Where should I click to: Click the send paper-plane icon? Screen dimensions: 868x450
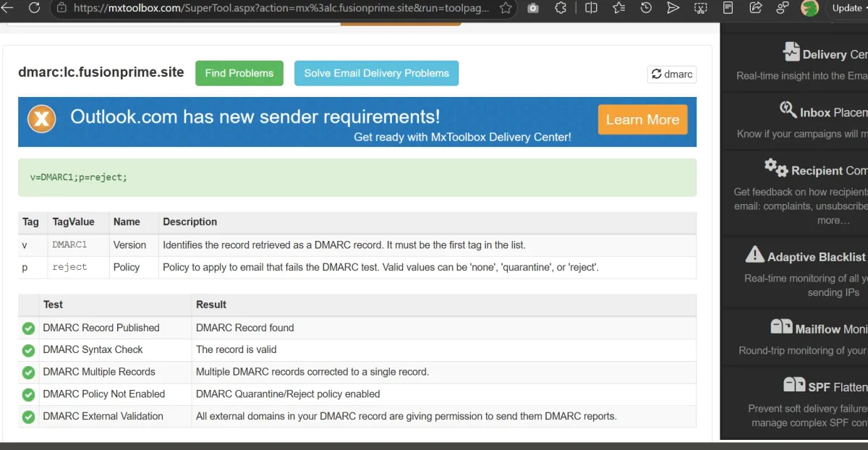tap(673, 8)
